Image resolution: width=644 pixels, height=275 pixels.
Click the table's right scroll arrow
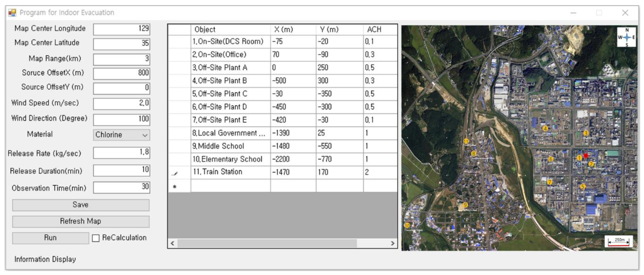click(x=393, y=243)
